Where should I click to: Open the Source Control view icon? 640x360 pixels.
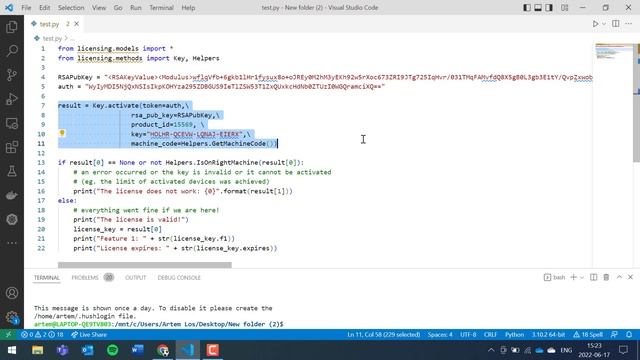coord(12,75)
